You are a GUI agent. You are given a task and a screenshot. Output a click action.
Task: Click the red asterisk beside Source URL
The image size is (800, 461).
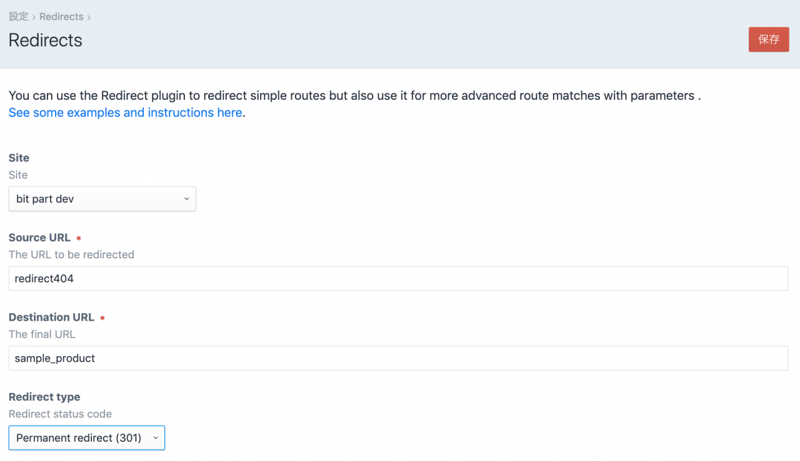coord(79,239)
